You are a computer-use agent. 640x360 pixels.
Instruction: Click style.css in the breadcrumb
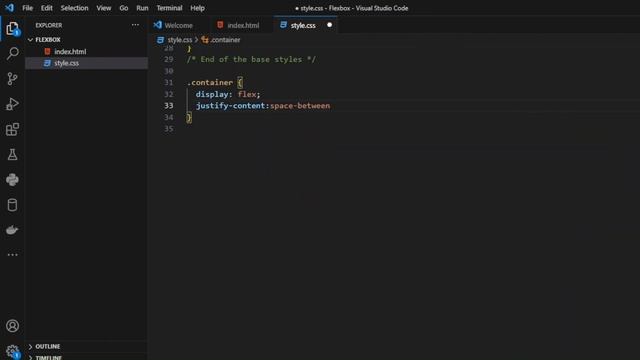pos(180,40)
